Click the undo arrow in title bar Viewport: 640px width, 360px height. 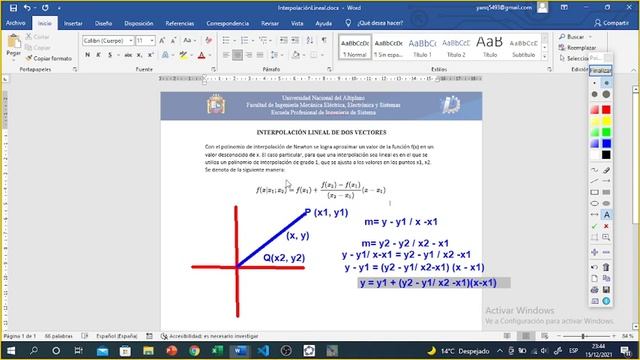point(27,8)
